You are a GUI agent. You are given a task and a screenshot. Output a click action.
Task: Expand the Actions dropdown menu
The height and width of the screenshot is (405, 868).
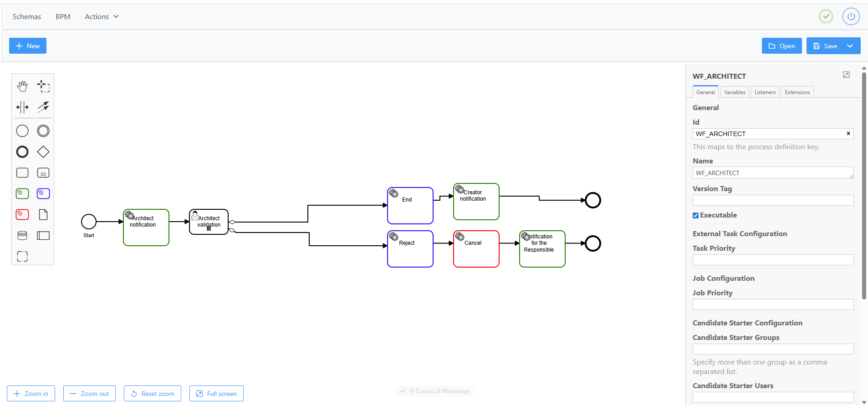point(102,17)
